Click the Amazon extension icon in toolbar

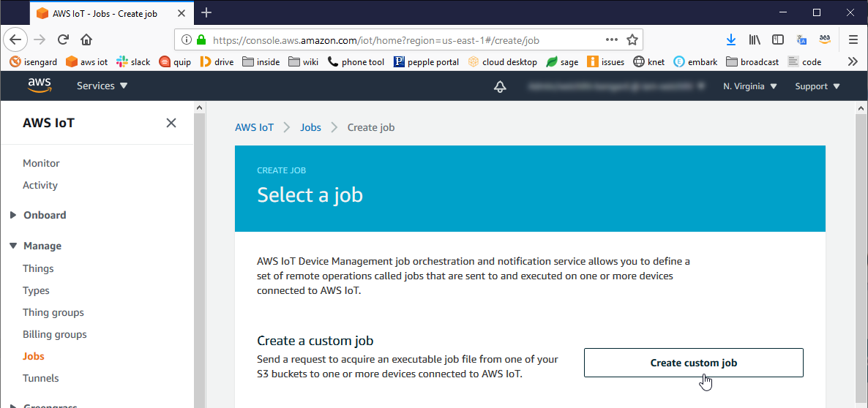tap(825, 39)
